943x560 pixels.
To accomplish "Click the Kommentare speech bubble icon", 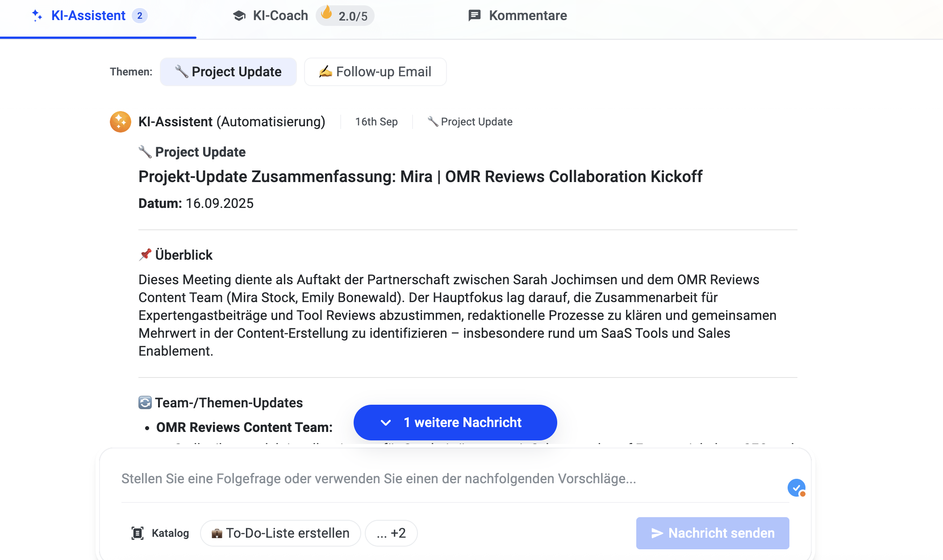I will [x=474, y=16].
